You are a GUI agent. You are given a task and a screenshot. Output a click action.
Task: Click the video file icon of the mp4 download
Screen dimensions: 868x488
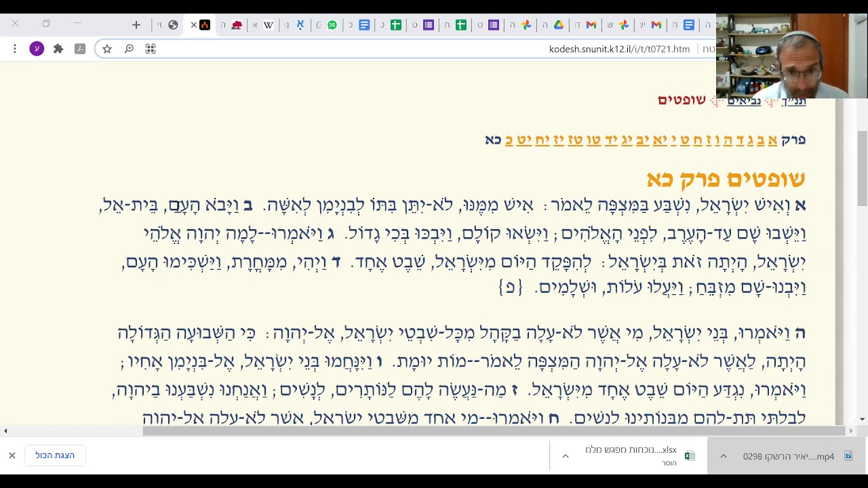(x=848, y=456)
